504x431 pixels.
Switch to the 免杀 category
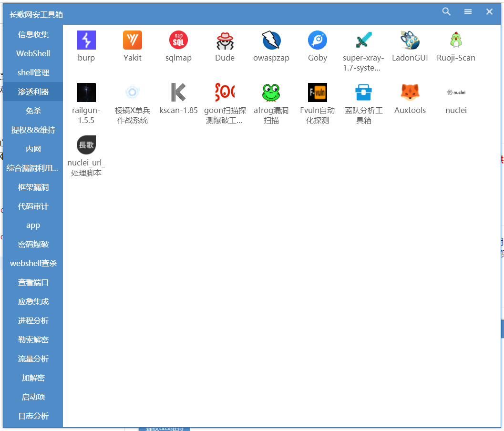click(x=33, y=111)
